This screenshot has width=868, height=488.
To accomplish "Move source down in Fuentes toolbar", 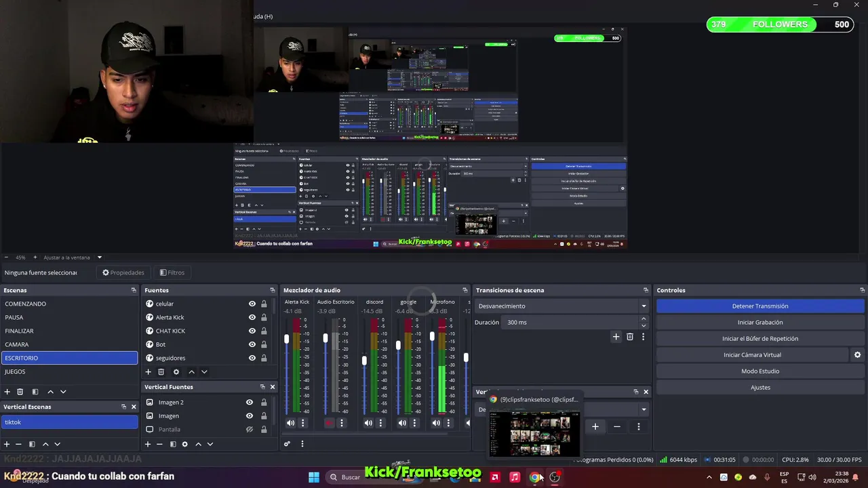I will click(x=204, y=372).
